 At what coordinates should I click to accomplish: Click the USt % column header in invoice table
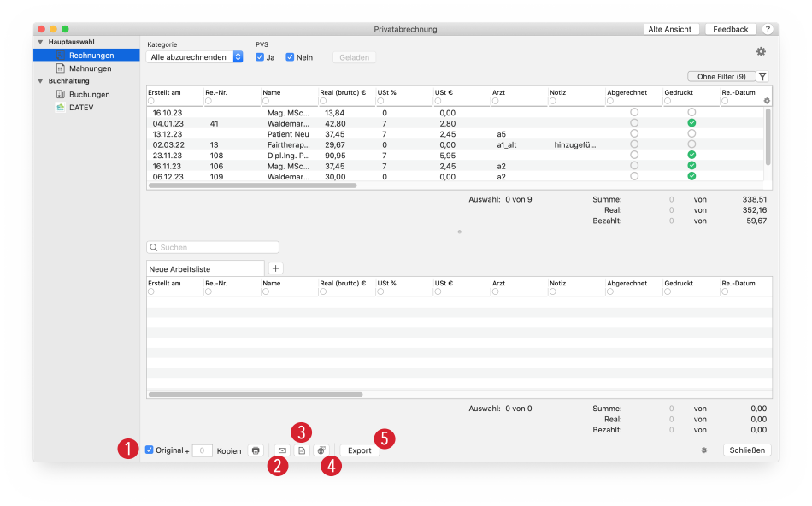pyautogui.click(x=386, y=92)
